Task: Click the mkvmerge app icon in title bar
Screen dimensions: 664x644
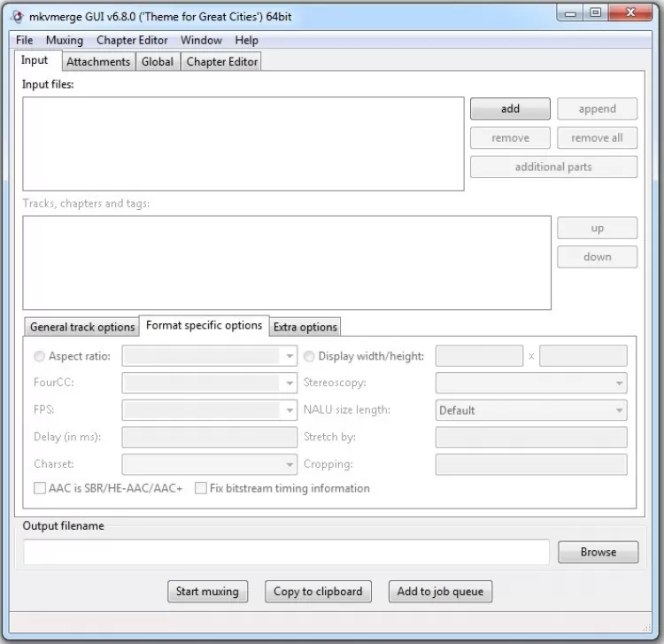Action: [x=17, y=17]
